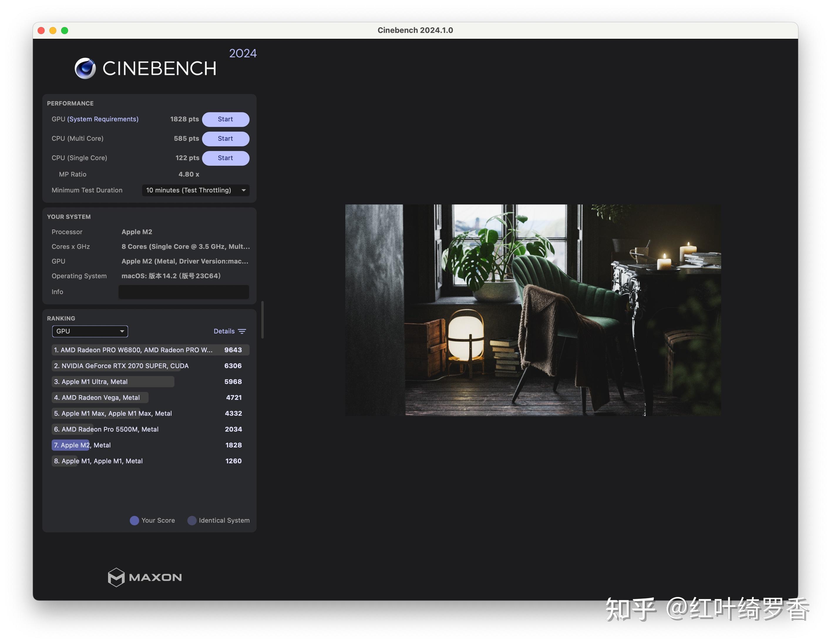
Task: Click the Identical System legend circle
Action: 192,520
